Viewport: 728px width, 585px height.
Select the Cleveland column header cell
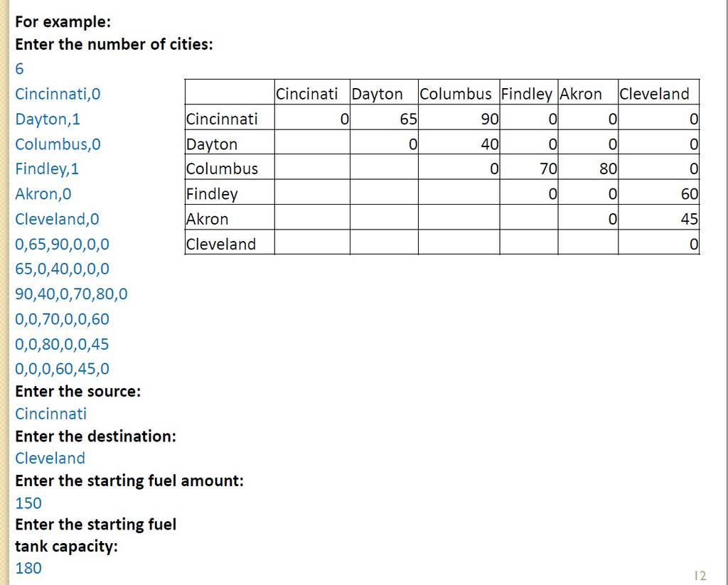658,92
